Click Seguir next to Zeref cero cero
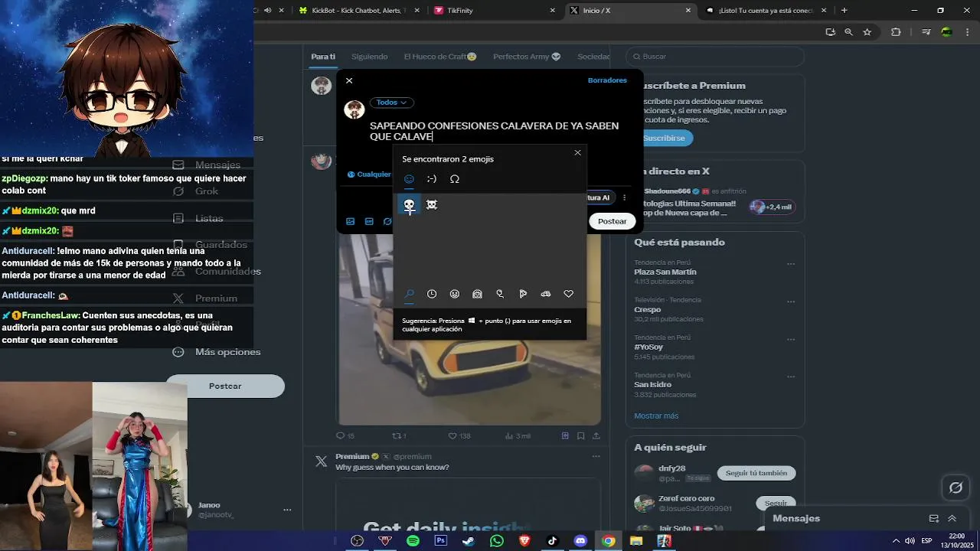This screenshot has height=551, width=980. click(776, 503)
